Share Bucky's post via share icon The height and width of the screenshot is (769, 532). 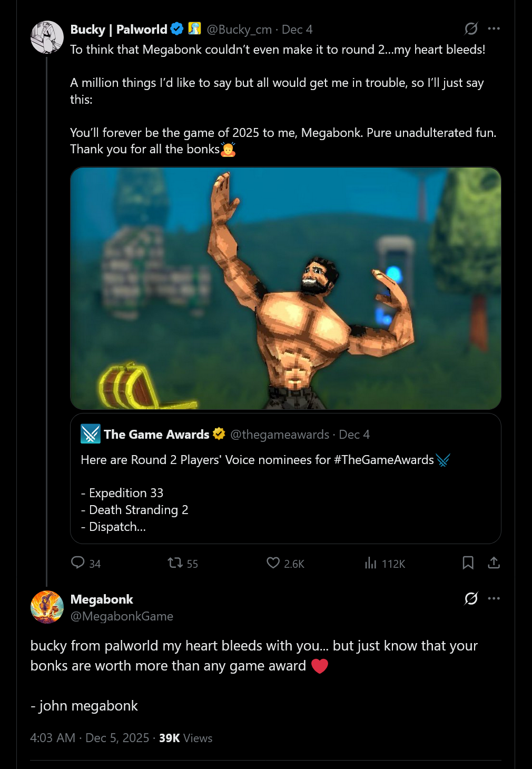pos(494,563)
